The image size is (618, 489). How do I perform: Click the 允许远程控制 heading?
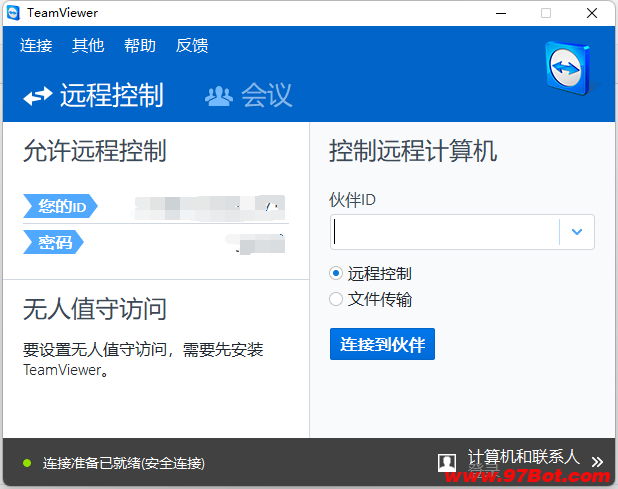95,151
